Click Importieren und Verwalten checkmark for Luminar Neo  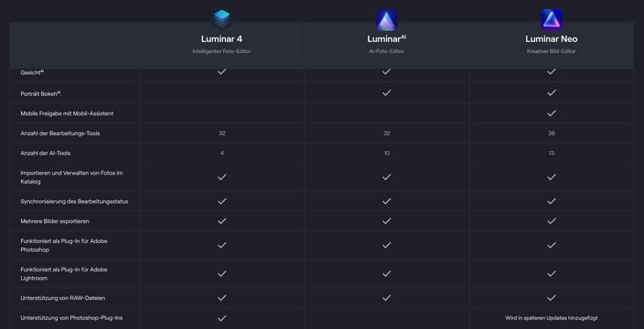[x=551, y=177]
